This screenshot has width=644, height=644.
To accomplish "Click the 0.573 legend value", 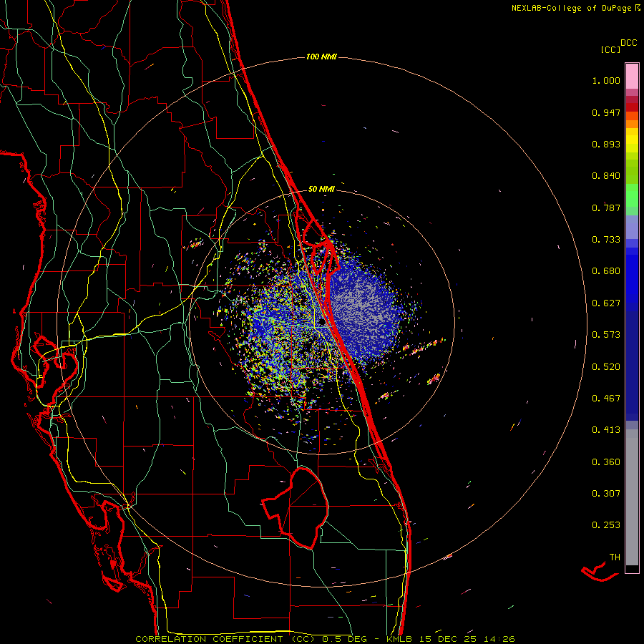I will click(x=606, y=335).
